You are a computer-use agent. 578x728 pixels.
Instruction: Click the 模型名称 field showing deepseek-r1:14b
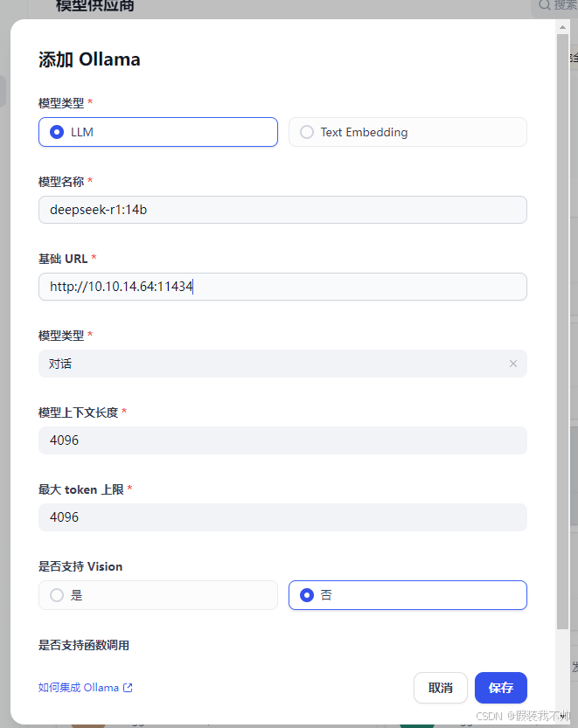pyautogui.click(x=282, y=210)
